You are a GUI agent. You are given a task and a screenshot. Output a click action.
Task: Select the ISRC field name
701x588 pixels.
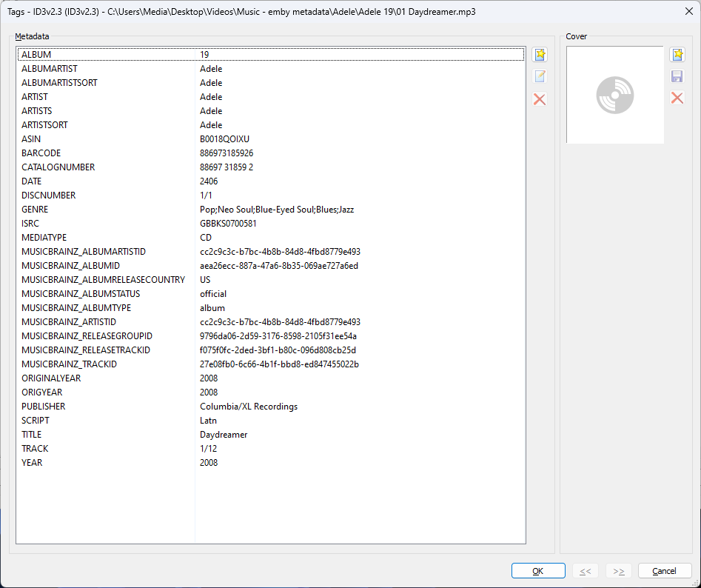(30, 224)
